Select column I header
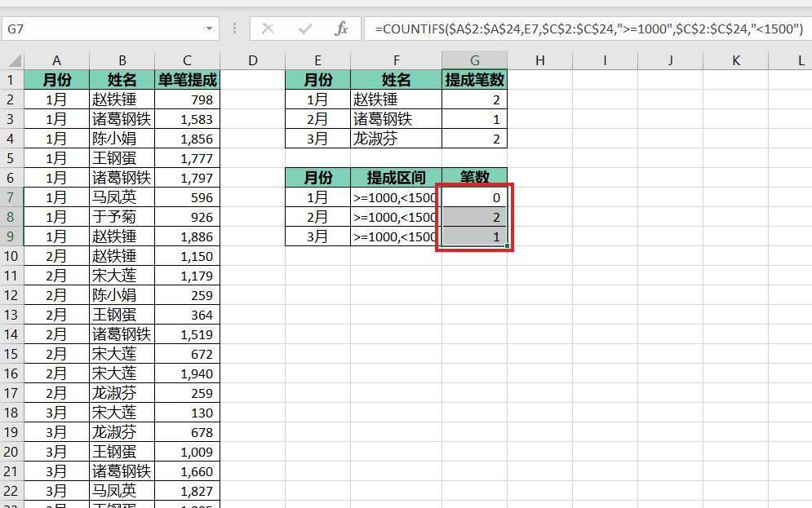The image size is (812, 508). coord(606,60)
